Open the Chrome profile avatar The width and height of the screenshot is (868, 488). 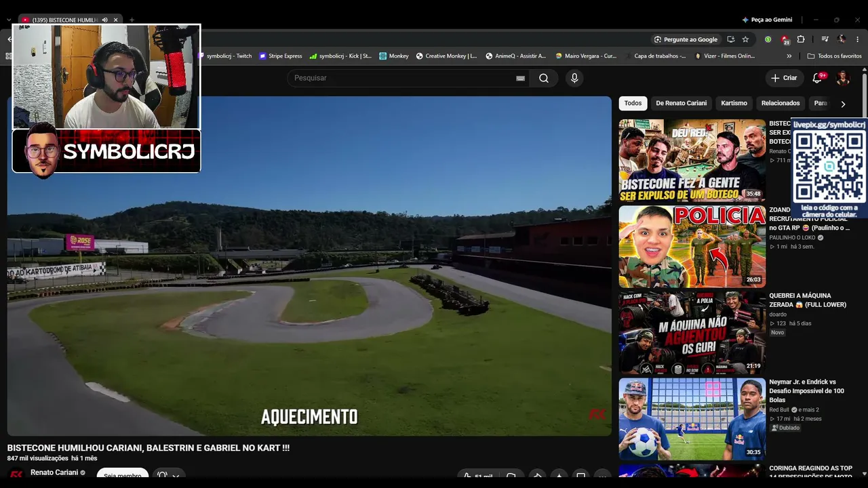(842, 39)
